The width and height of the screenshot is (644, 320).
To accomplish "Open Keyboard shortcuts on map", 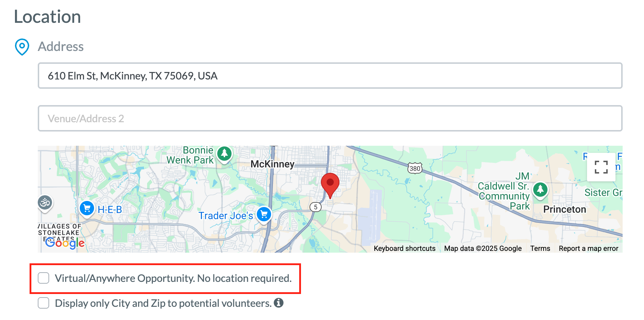I will pos(405,248).
